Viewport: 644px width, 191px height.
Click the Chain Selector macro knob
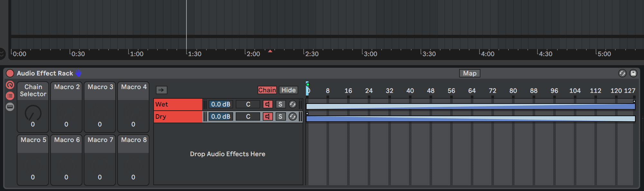point(33,113)
